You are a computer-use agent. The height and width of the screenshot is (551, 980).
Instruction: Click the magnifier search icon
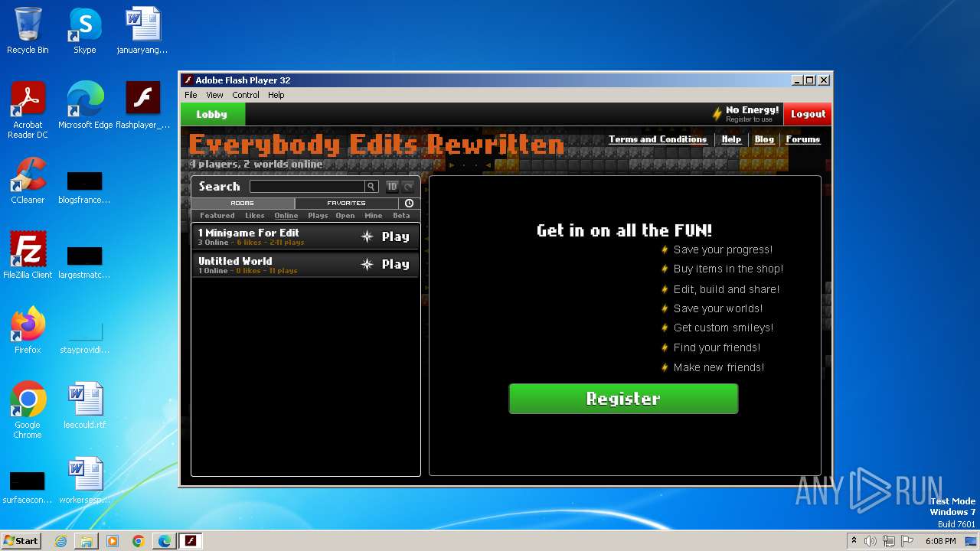[x=371, y=187]
